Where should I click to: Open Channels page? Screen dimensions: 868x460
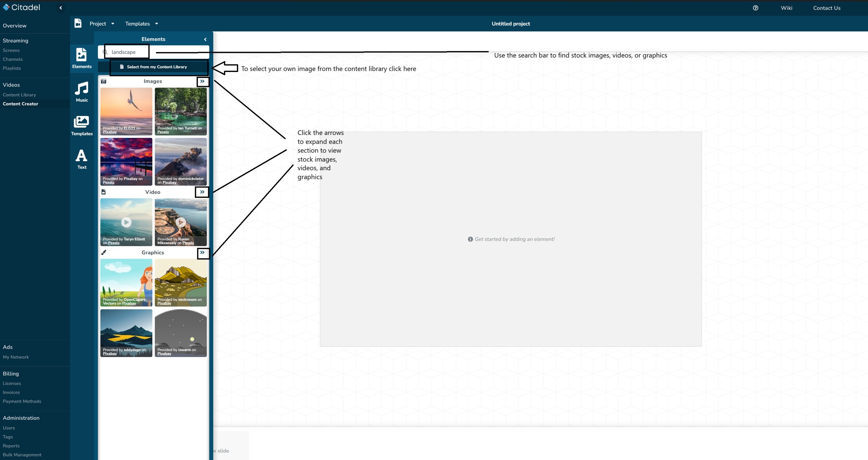[x=13, y=59]
